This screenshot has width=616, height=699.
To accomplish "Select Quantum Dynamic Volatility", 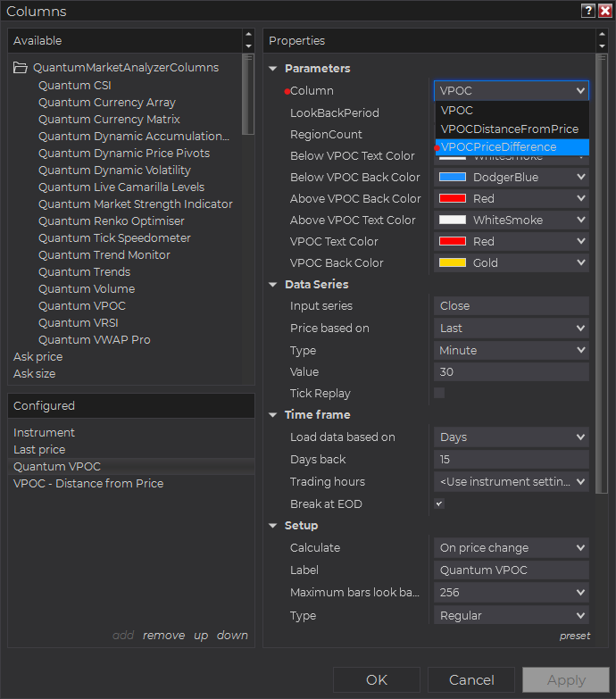I will [114, 171].
